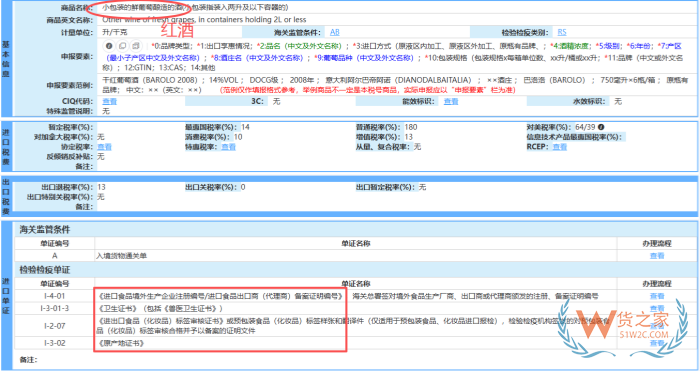View 办理流程 for 入境货物通关单 row
Image resolution: width=700 pixels, height=371 pixels.
[x=657, y=256]
